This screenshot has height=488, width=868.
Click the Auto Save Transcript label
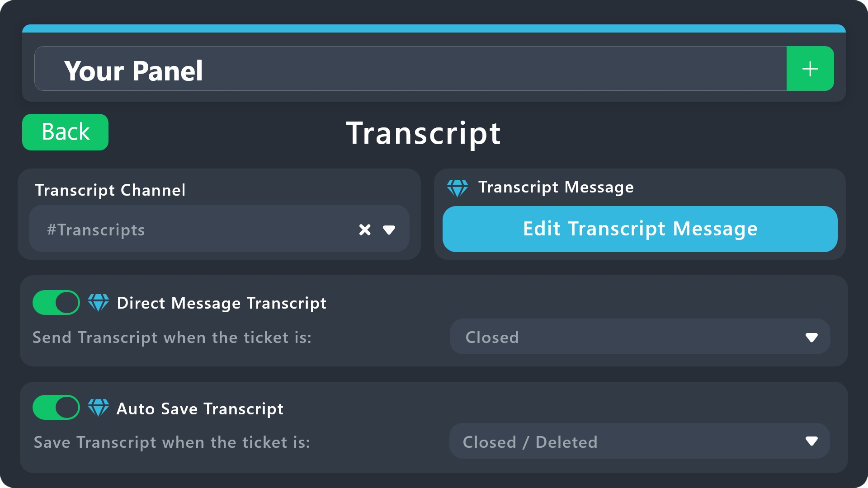(200, 409)
